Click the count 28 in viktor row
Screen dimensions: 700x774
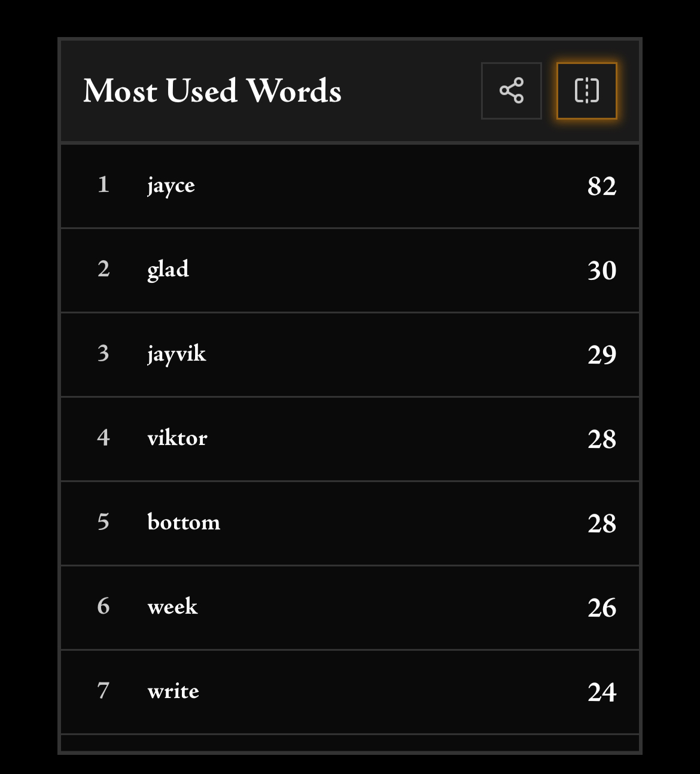pos(601,439)
